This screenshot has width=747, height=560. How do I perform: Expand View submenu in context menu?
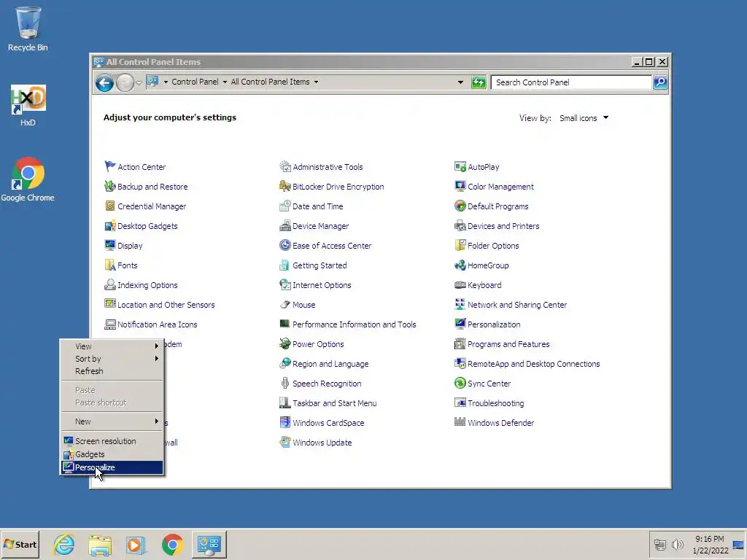[112, 346]
